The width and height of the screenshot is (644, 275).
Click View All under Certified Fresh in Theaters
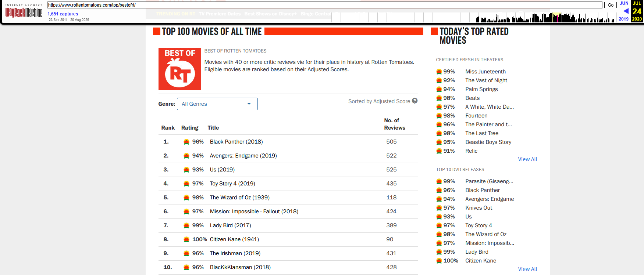point(527,159)
